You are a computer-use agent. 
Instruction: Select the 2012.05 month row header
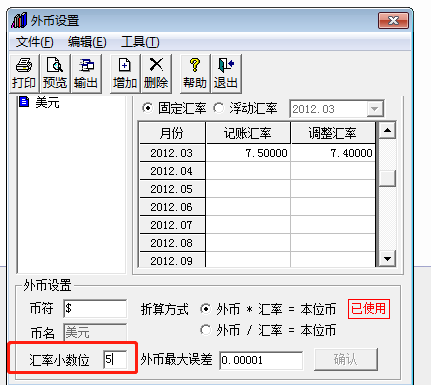tap(172, 189)
